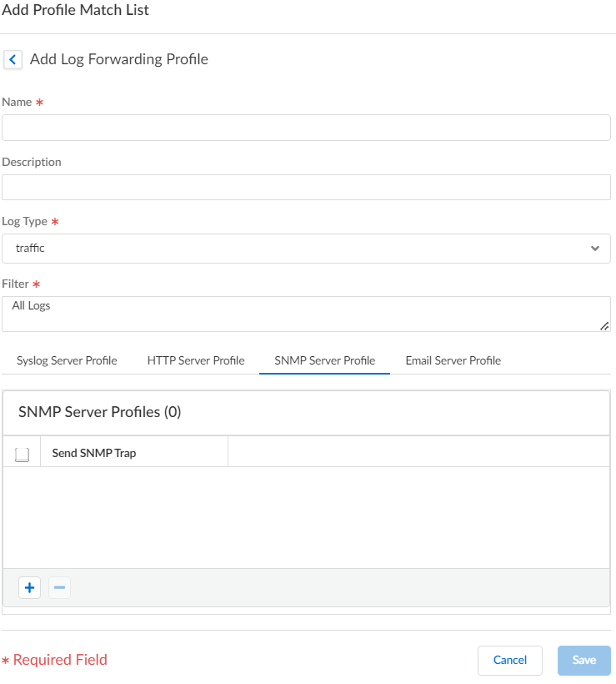Click the Save button
Image resolution: width=616 pixels, height=684 pixels.
tap(583, 660)
